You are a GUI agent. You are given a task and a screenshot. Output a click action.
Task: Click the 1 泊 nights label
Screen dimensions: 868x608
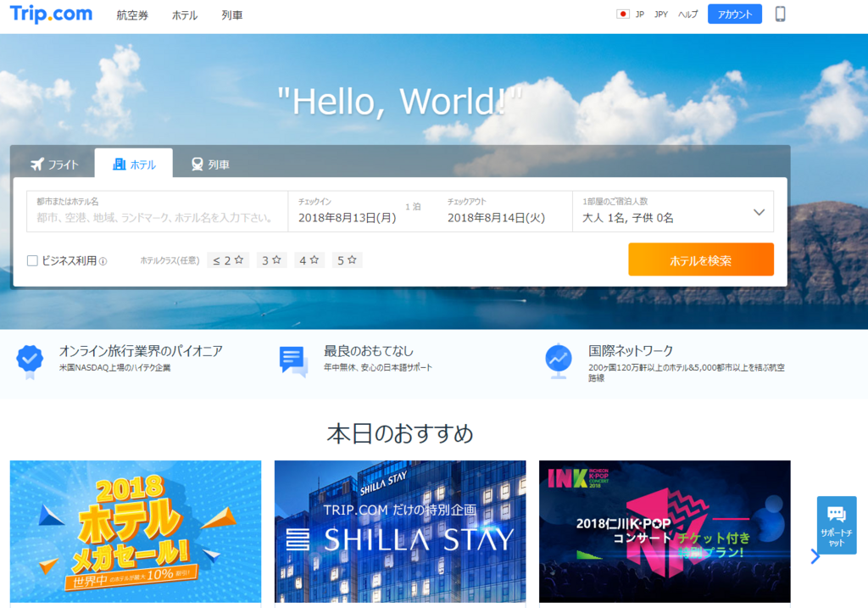tap(413, 207)
